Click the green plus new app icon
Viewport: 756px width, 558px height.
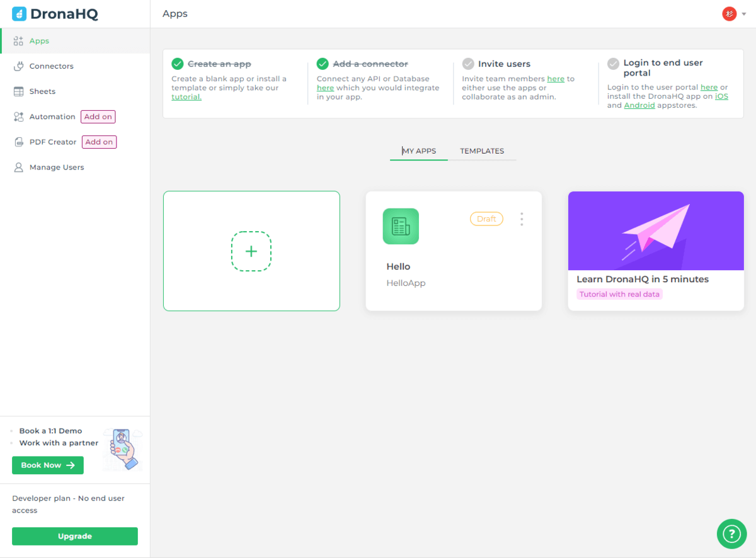coord(251,251)
